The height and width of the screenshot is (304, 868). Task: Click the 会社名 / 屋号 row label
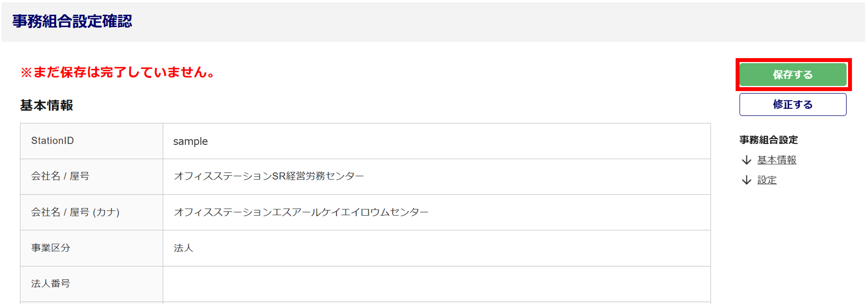click(60, 176)
